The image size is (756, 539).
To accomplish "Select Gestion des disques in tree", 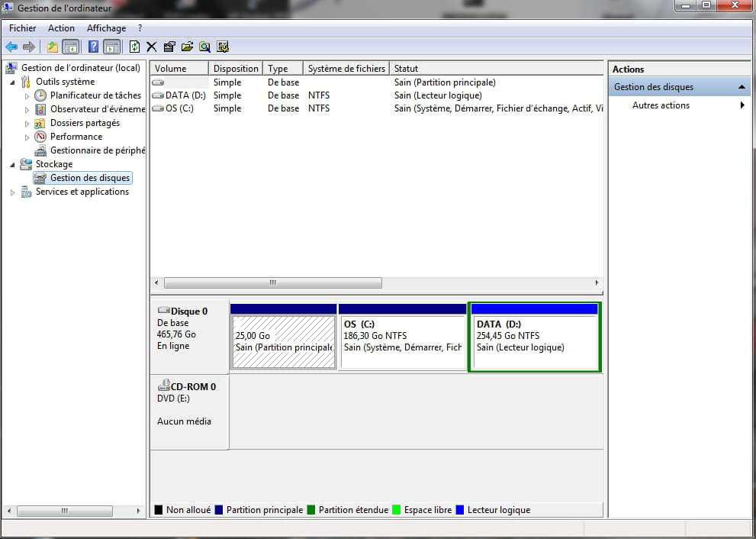I will pos(89,178).
